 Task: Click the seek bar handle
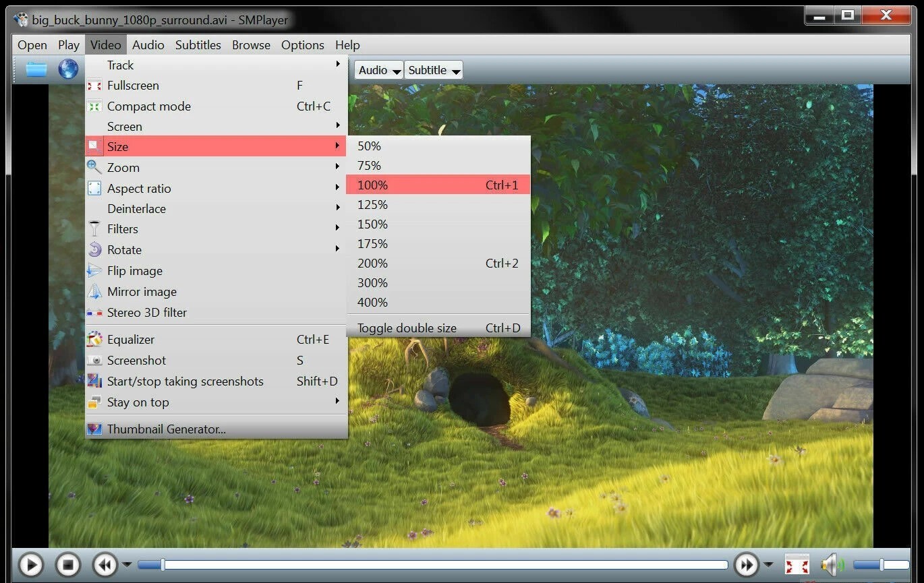point(163,564)
